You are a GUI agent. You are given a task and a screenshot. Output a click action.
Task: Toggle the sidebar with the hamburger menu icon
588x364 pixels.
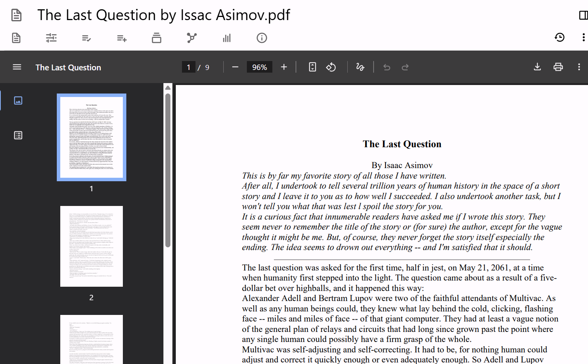pyautogui.click(x=17, y=67)
